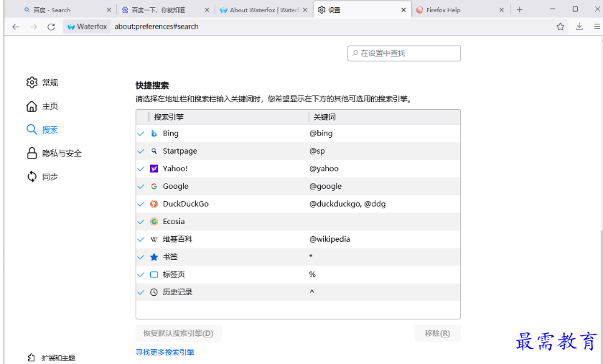Click the 标签页 tabs icon

click(154, 274)
